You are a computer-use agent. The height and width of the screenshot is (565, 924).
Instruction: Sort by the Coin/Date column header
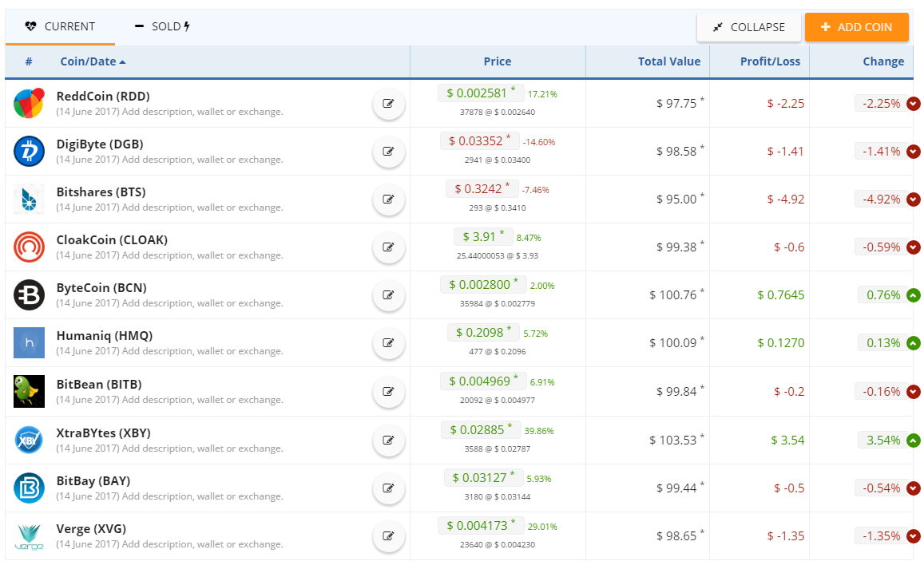pos(93,61)
